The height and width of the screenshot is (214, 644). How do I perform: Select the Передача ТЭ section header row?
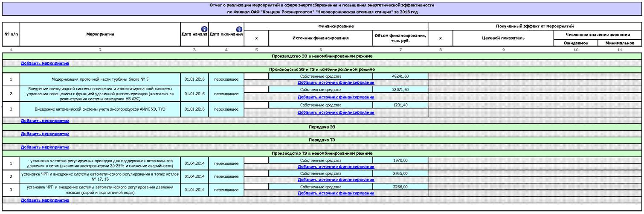(322, 140)
